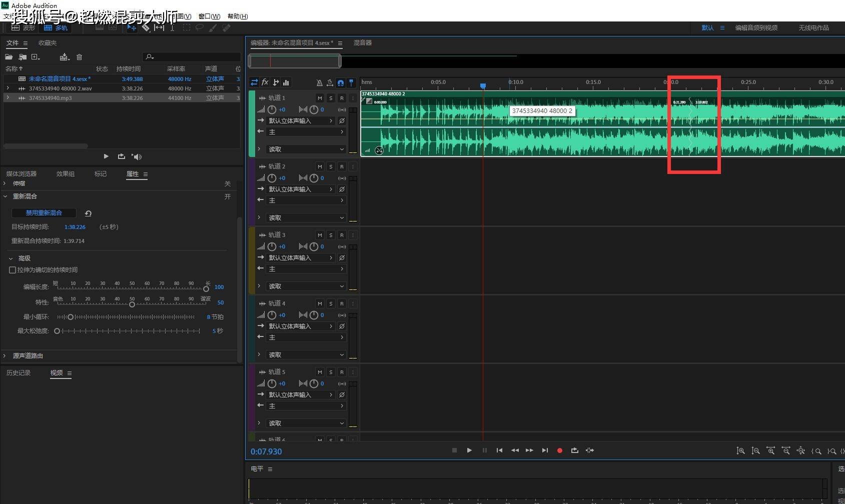The width and height of the screenshot is (845, 504).
Task: Toggle loop playback icon in transport
Action: tap(575, 450)
